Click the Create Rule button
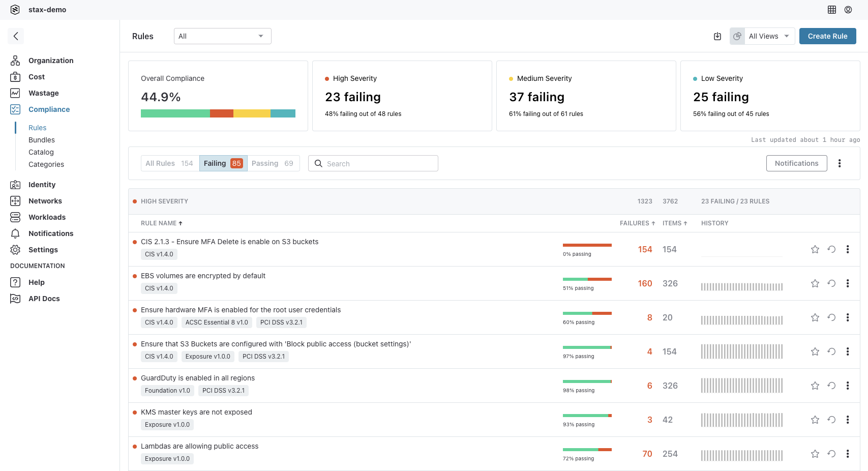The width and height of the screenshot is (868, 471). pos(828,36)
